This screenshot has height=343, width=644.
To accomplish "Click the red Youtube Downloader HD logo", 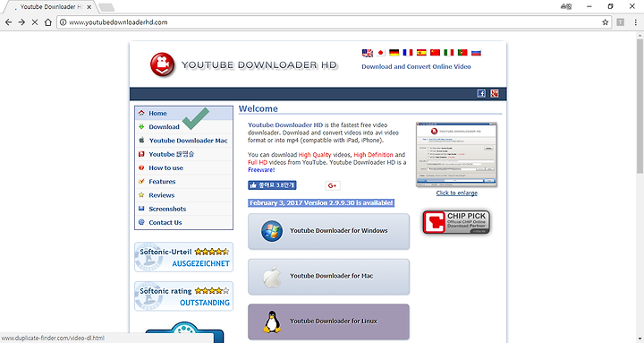I will [x=162, y=64].
